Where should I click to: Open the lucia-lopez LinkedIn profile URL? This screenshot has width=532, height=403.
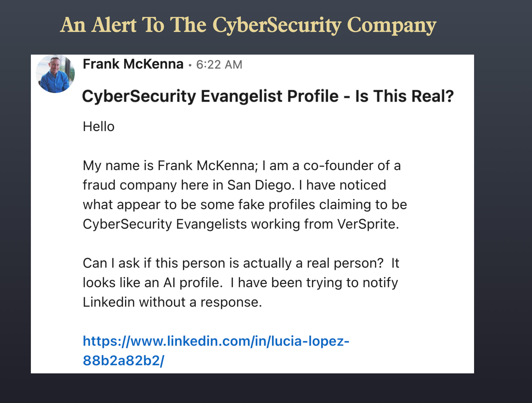click(216, 341)
